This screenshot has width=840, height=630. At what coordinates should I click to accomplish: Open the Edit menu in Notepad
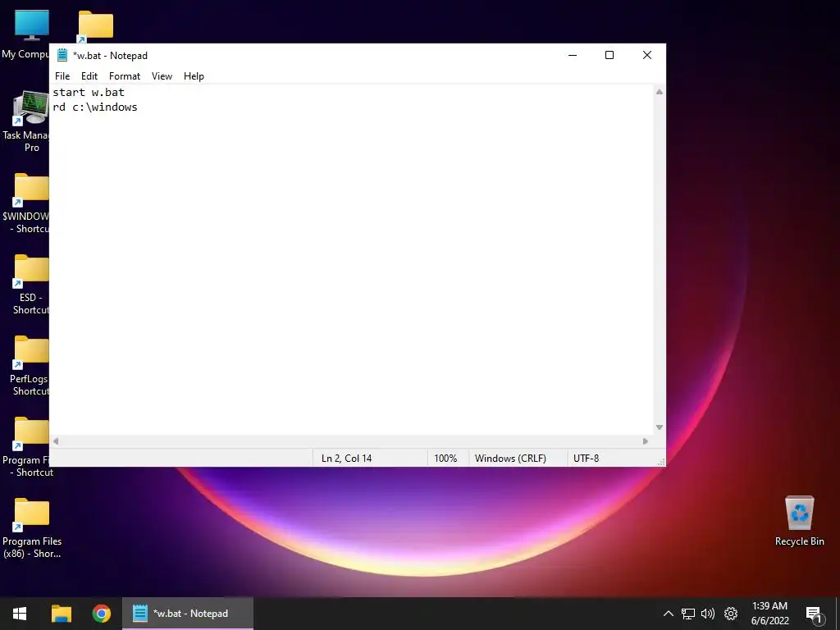pos(89,76)
